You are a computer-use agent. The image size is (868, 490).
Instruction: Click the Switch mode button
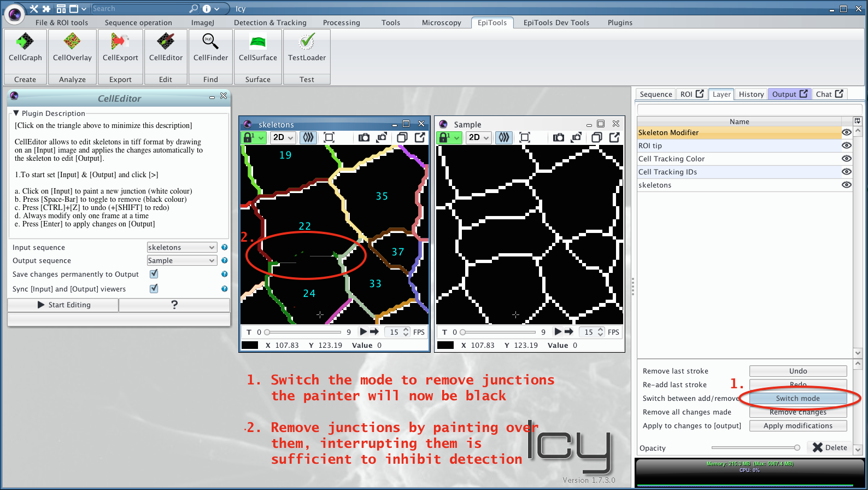pos(798,398)
